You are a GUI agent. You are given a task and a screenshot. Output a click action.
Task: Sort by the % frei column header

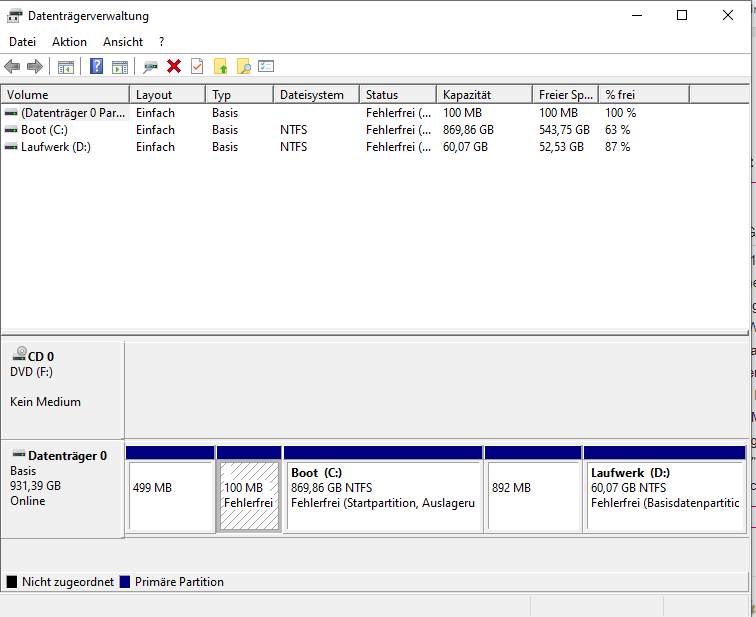[x=644, y=94]
